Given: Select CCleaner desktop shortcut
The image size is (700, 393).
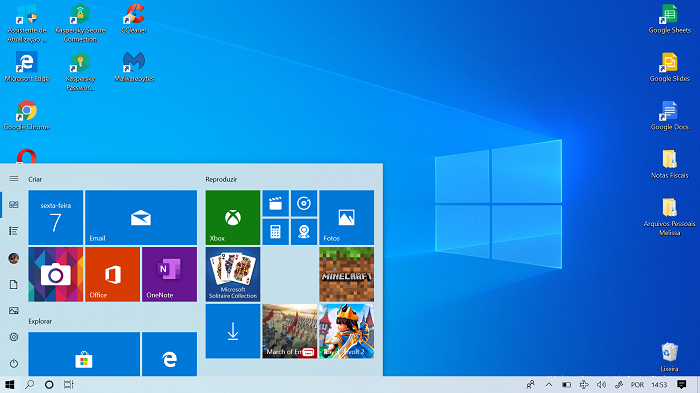Looking at the screenshot, I should tap(134, 19).
